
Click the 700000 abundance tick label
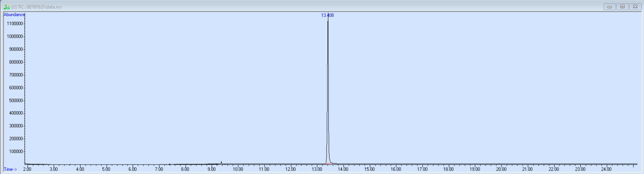[16, 75]
